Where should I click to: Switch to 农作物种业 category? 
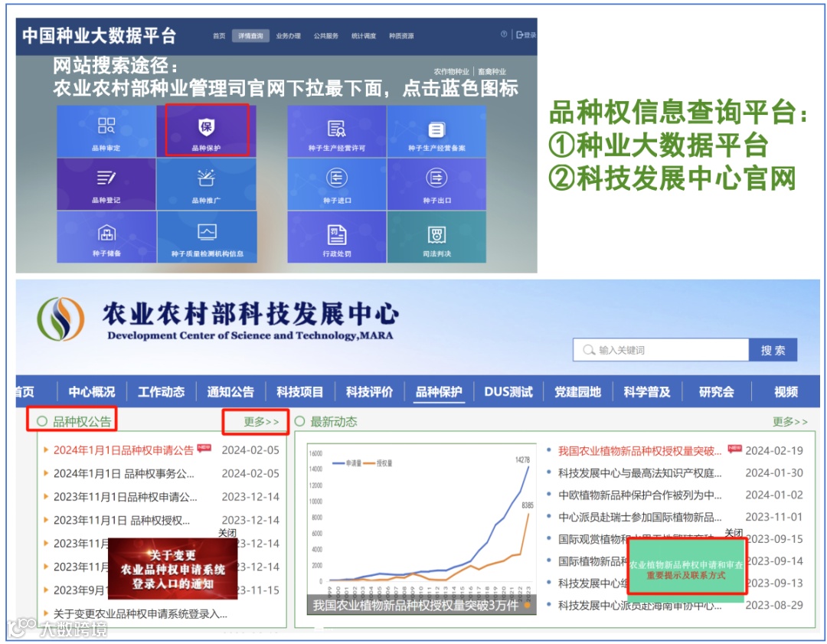point(452,71)
